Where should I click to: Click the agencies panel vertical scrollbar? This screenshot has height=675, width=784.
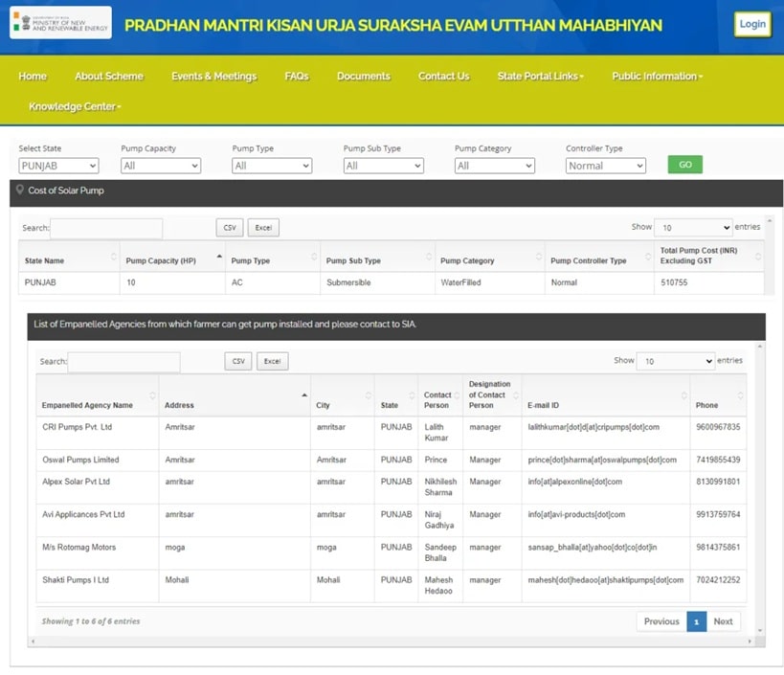(760, 488)
